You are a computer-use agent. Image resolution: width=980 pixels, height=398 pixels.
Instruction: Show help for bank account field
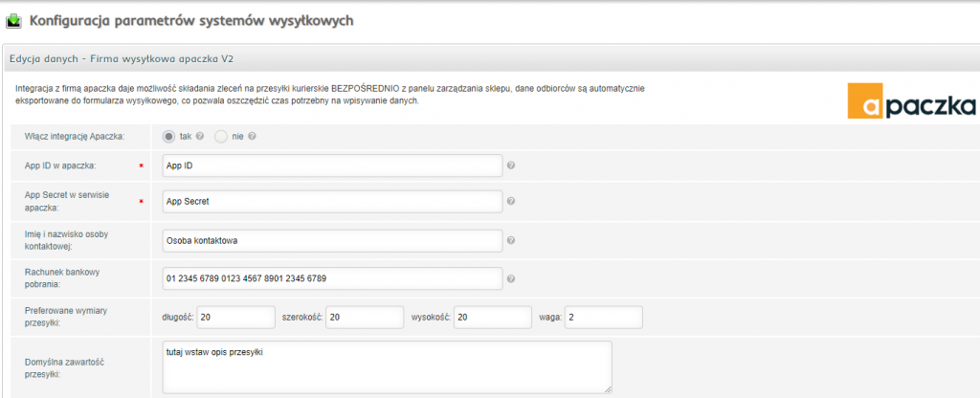pos(511,279)
